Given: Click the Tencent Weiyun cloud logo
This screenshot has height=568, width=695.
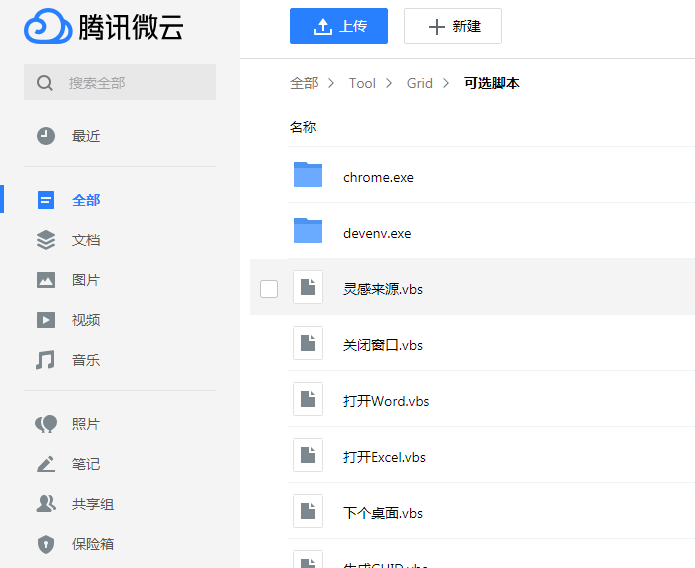Looking at the screenshot, I should pos(48,27).
